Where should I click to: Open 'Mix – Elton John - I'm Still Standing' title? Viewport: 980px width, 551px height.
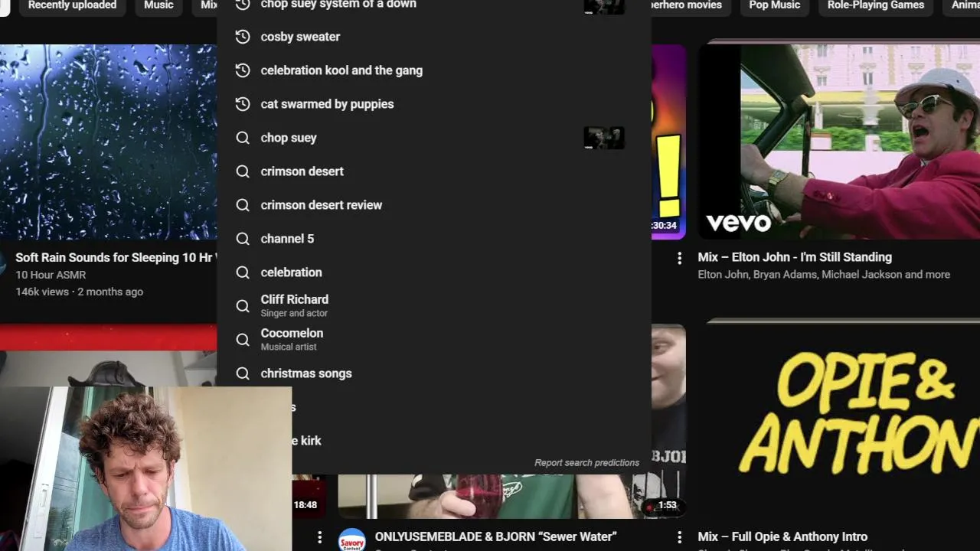(x=795, y=257)
